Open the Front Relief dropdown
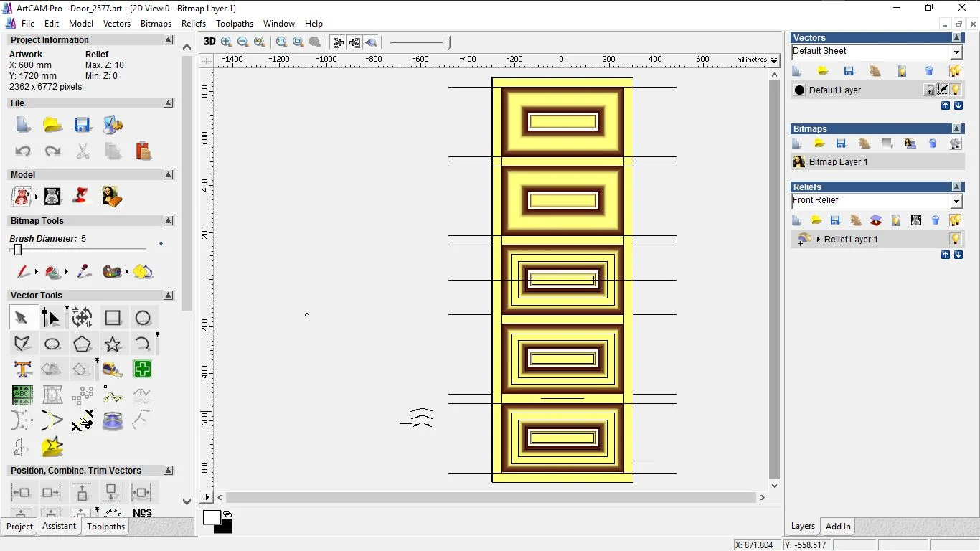The width and height of the screenshot is (980, 551). [956, 202]
